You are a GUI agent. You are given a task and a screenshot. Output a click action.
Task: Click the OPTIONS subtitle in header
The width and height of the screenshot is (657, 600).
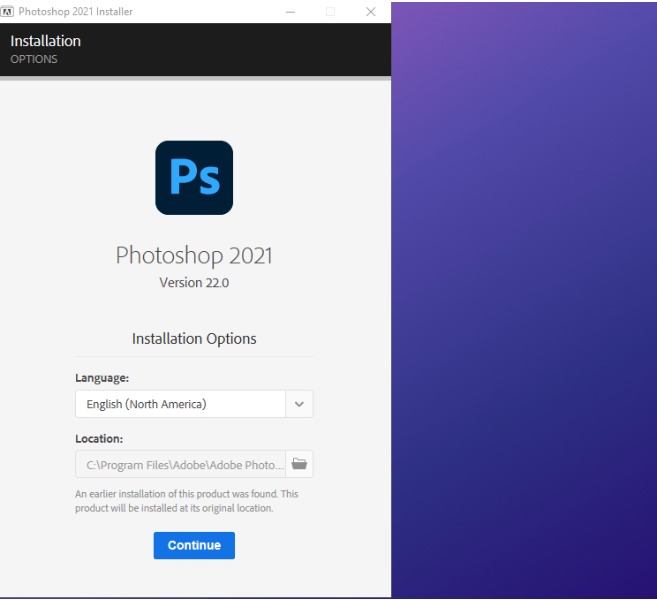(x=34, y=59)
